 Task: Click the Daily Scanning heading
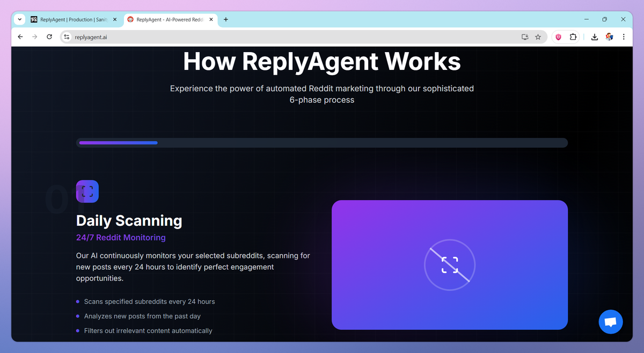pos(129,221)
